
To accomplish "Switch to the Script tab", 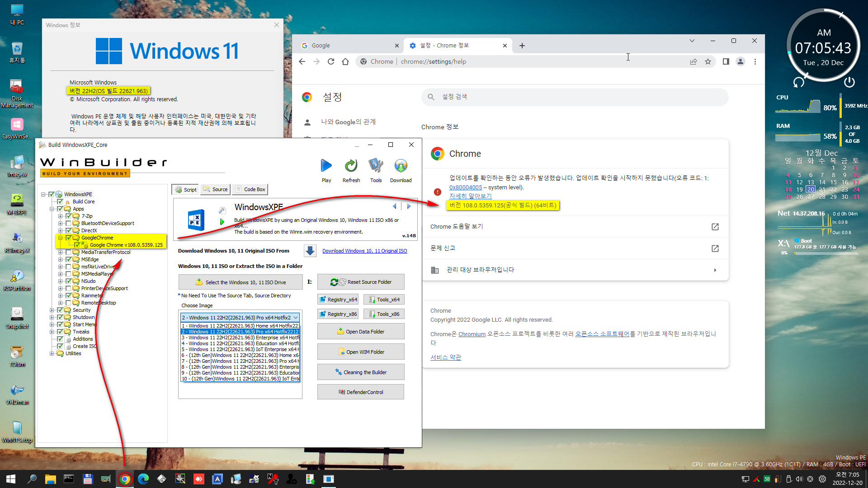I will pyautogui.click(x=185, y=189).
